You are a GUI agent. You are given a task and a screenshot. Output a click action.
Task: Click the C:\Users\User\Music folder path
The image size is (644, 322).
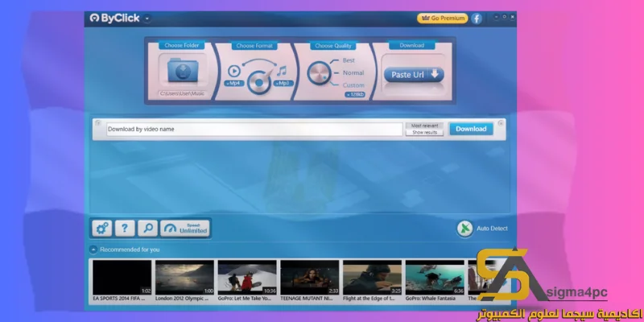183,93
